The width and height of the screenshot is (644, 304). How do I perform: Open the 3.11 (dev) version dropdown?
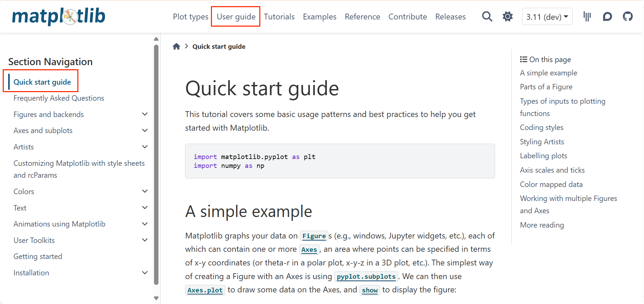coord(547,17)
